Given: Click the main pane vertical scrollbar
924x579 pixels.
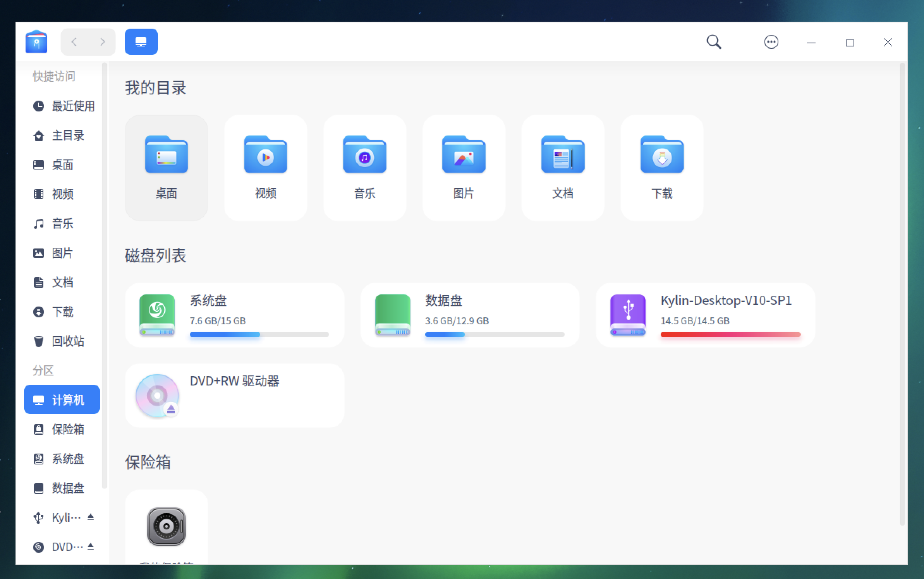Looking at the screenshot, I should pos(902,294).
